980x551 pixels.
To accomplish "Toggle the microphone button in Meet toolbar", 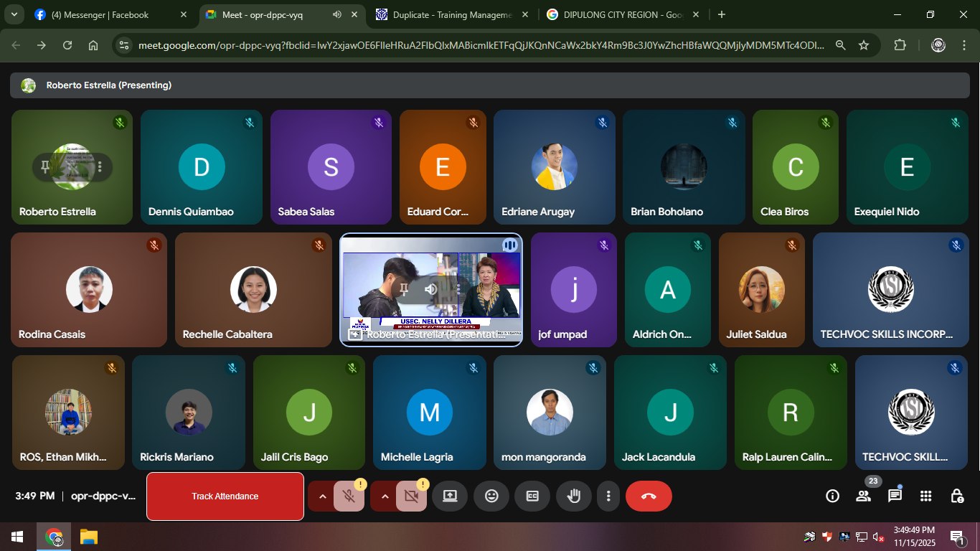I will coord(349,496).
